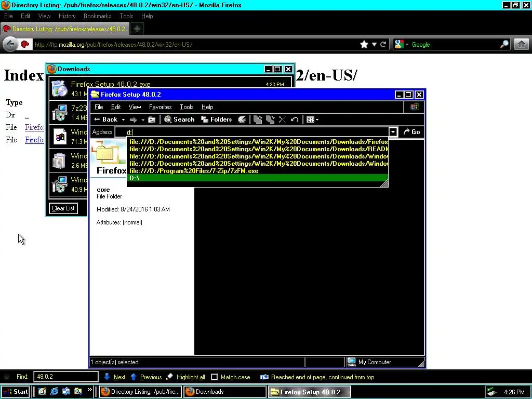This screenshot has height=399, width=532.
Task: Select Downloads/READM autocomplete suggestion in Address list
Action: 258,149
